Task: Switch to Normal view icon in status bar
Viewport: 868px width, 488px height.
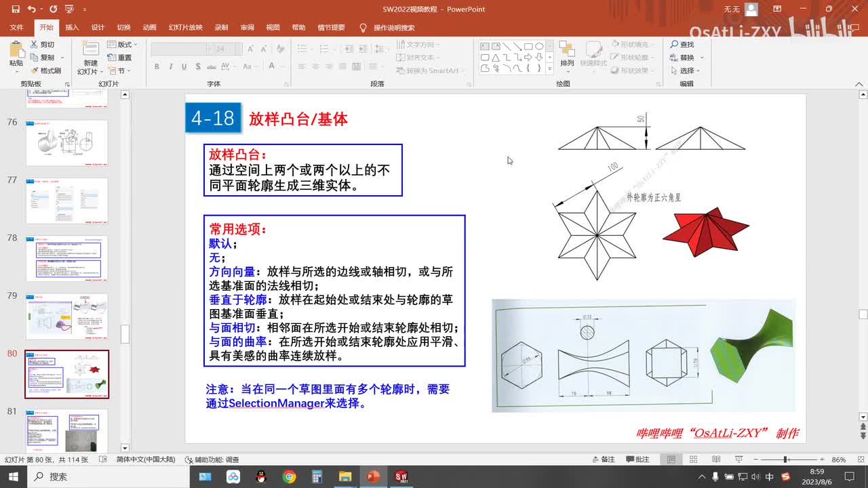Action: (x=671, y=460)
